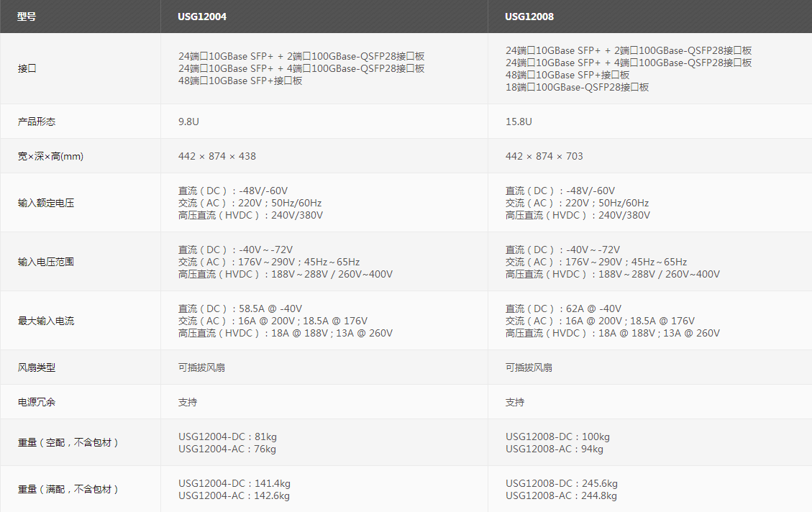The image size is (812, 512).
Task: Select the 宽×深×高(mm) row label
Action: [50, 156]
